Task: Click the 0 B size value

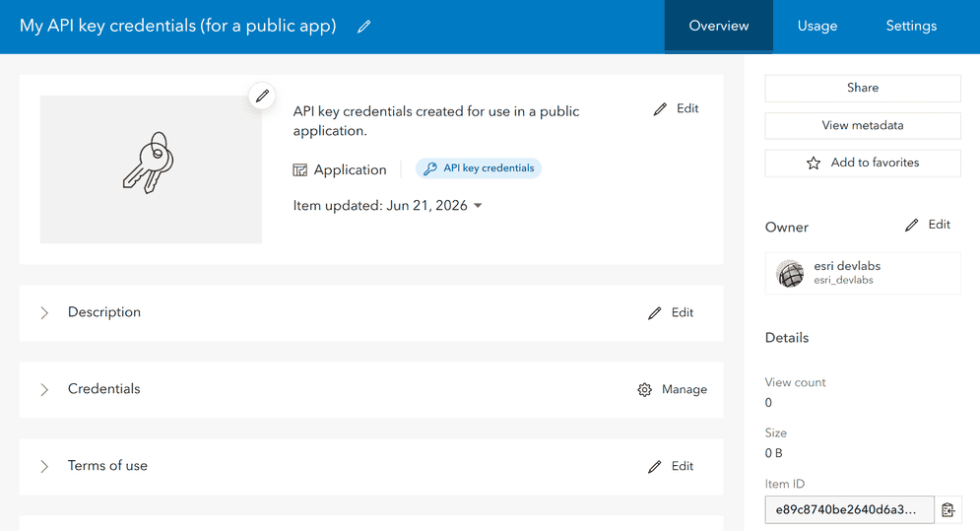Action: coord(774,453)
